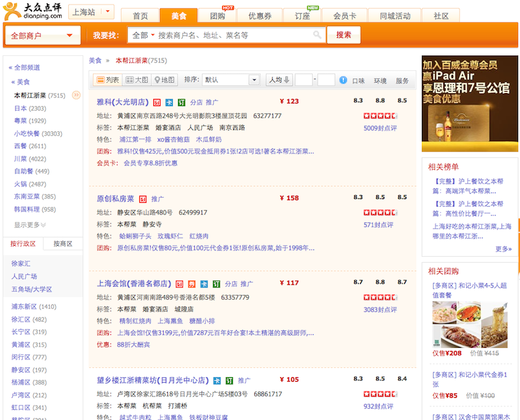Open 首页 navigation tab
520x420 pixels.
pyautogui.click(x=140, y=16)
